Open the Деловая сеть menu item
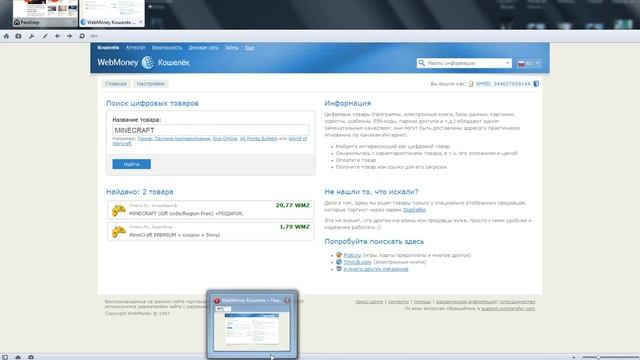The width and height of the screenshot is (640, 360). point(203,47)
